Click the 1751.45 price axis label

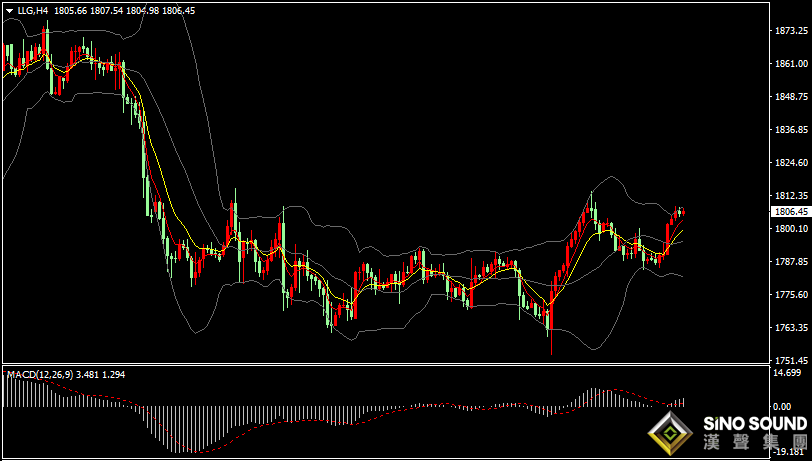[x=791, y=360]
